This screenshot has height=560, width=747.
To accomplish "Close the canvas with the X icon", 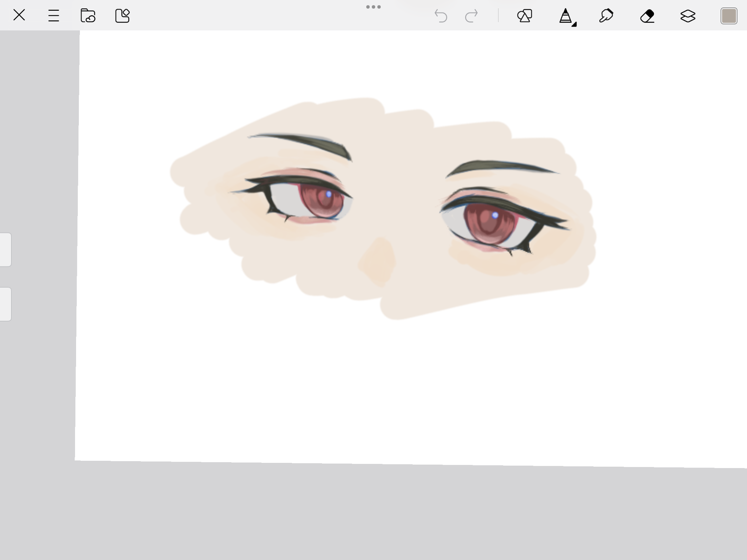I will [19, 15].
